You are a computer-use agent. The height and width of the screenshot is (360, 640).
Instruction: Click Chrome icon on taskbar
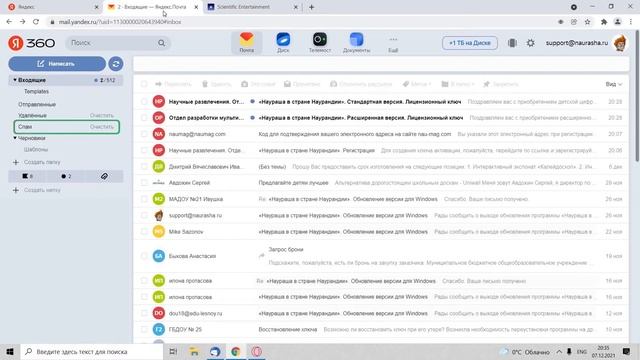pyautogui.click(x=236, y=351)
